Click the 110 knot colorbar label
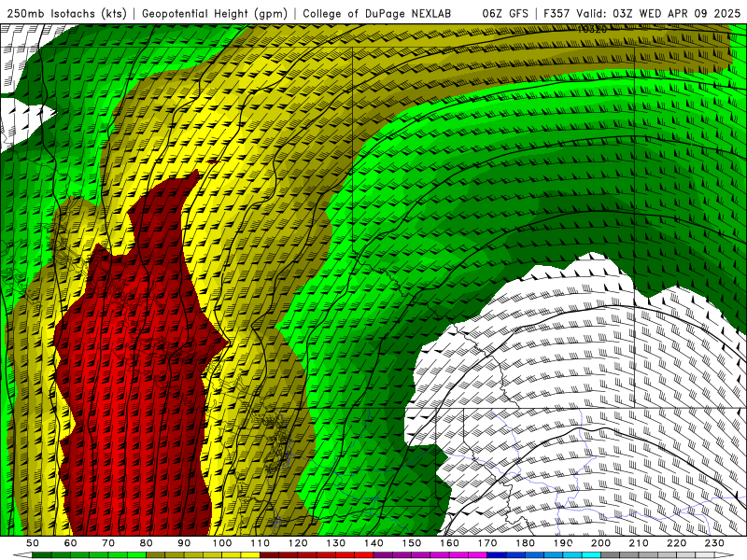The width and height of the screenshot is (747, 560). click(x=261, y=543)
